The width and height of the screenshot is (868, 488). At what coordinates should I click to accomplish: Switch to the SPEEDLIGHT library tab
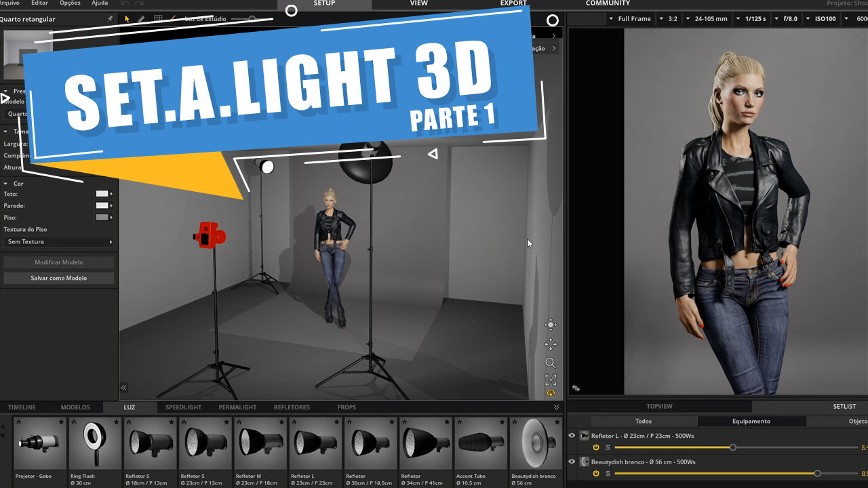184,407
